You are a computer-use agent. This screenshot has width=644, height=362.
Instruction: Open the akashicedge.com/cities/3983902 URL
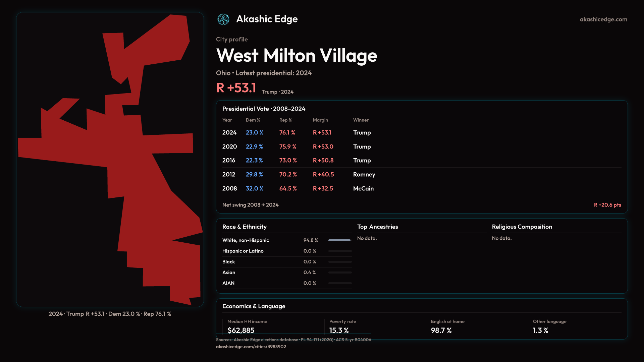251,347
